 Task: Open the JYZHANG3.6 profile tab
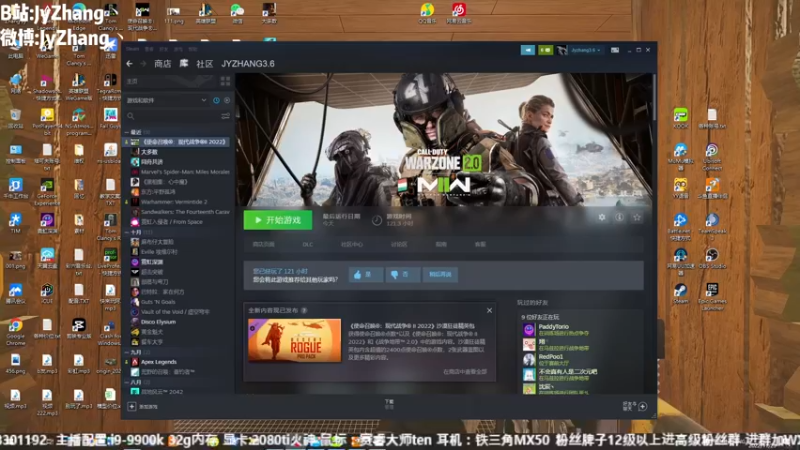[248, 64]
